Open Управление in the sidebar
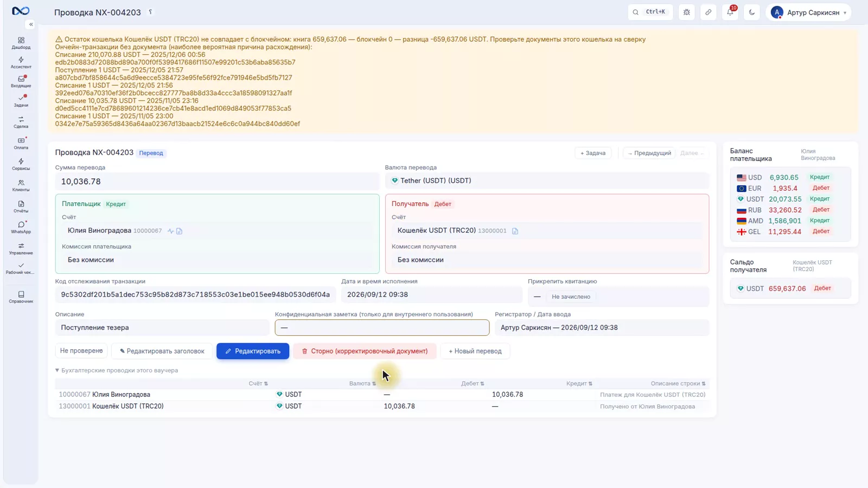868x488 pixels. 21,248
